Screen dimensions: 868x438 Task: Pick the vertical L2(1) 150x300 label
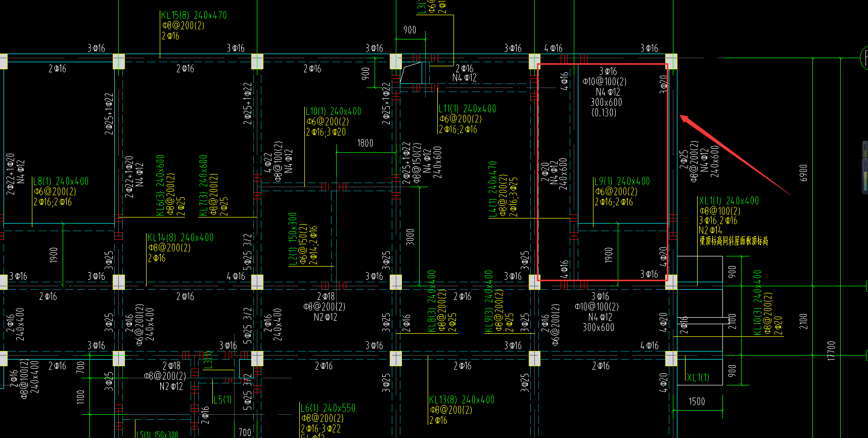pyautogui.click(x=292, y=239)
